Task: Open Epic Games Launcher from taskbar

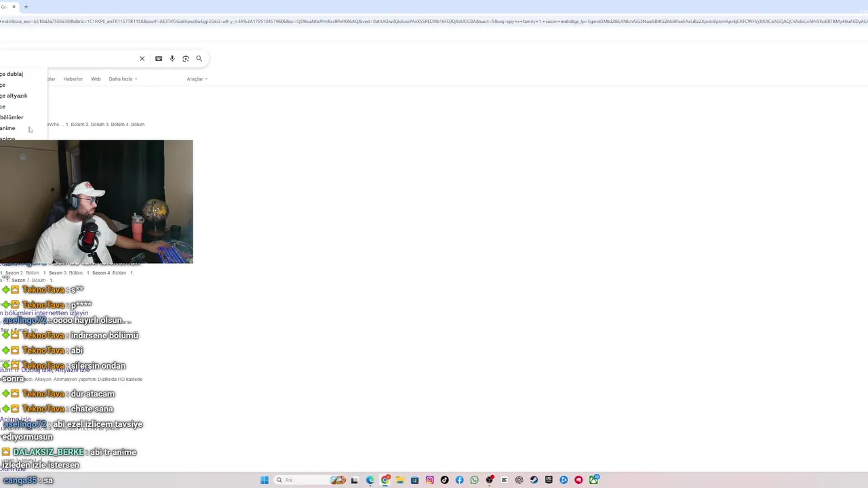Action: point(549,480)
